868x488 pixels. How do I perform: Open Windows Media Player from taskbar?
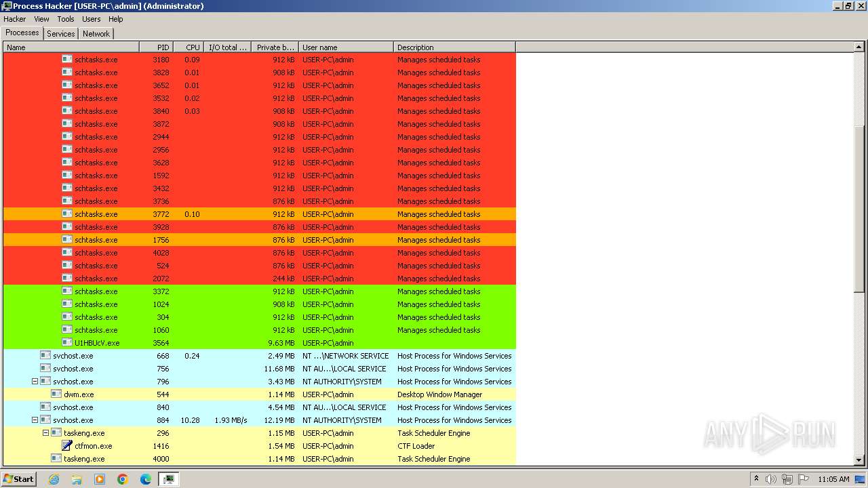[100, 479]
